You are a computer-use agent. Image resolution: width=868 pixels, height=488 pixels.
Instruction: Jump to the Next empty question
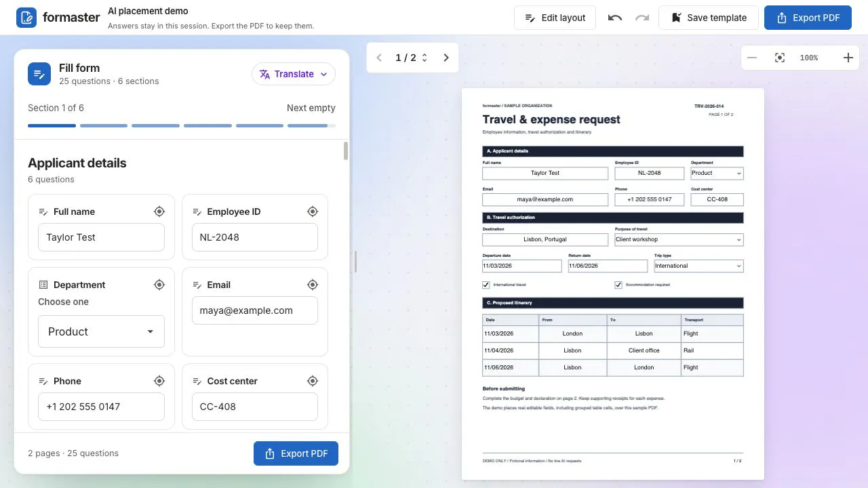point(311,108)
